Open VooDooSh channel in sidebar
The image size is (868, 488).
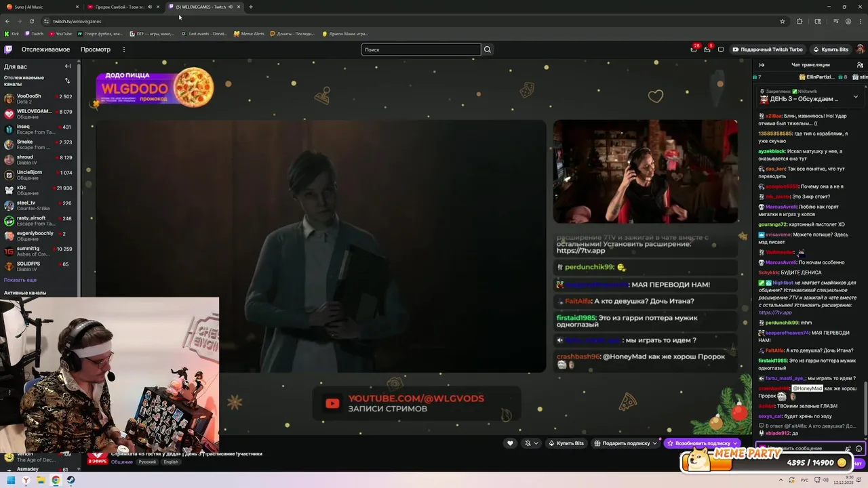click(x=39, y=99)
